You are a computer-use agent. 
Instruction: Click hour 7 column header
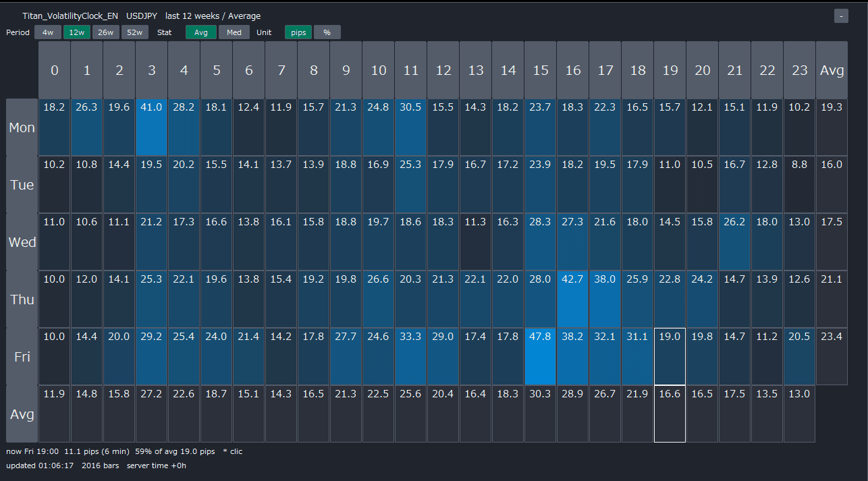(281, 70)
